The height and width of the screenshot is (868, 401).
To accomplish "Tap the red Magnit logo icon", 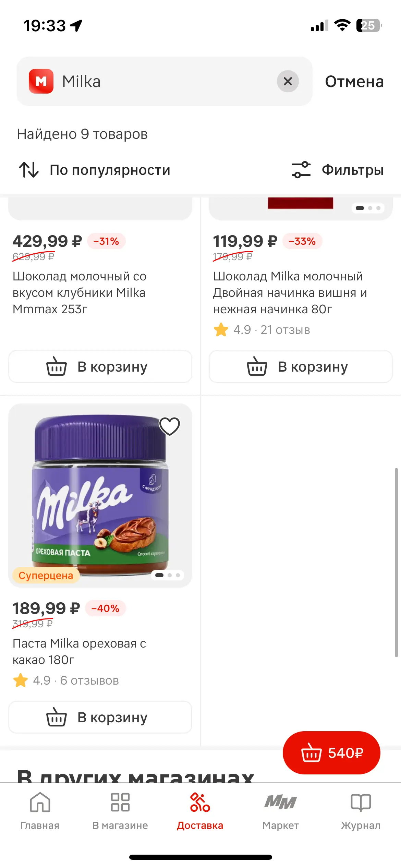I will 41,81.
